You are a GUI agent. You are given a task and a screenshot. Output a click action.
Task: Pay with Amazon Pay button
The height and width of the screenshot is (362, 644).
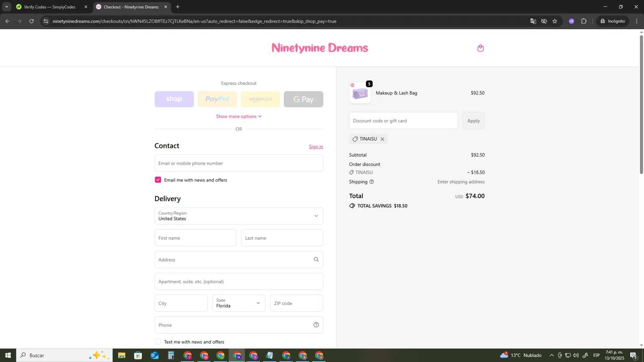[260, 99]
